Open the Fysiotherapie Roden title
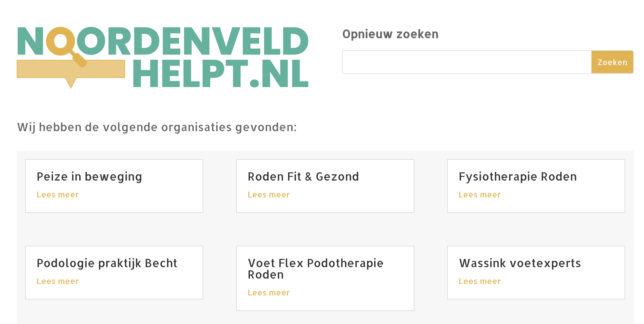 coord(518,177)
